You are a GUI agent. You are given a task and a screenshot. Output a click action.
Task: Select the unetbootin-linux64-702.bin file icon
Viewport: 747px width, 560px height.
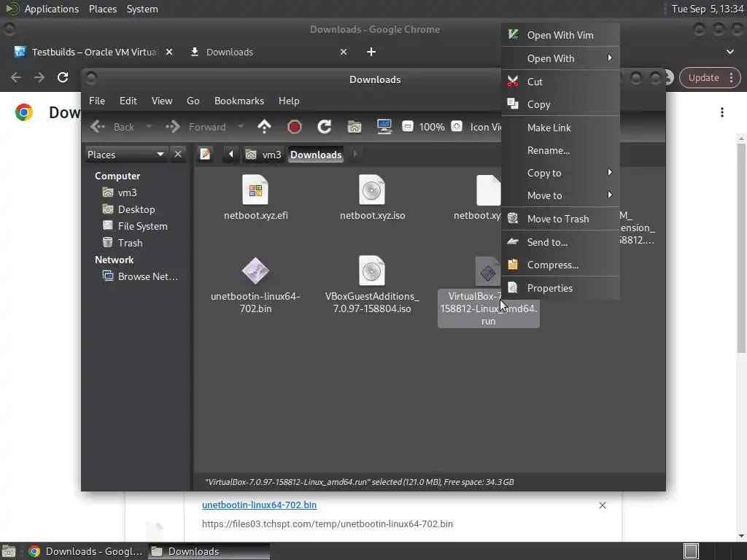[255, 271]
